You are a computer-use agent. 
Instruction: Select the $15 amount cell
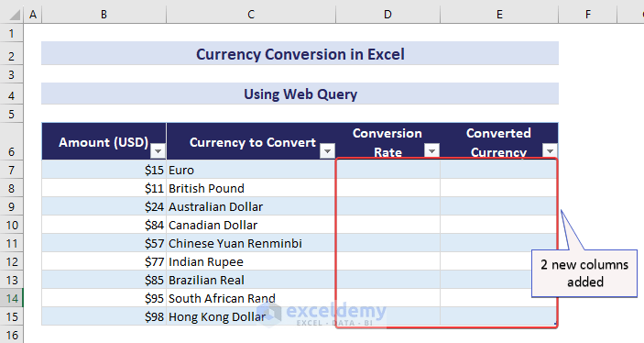(x=104, y=170)
